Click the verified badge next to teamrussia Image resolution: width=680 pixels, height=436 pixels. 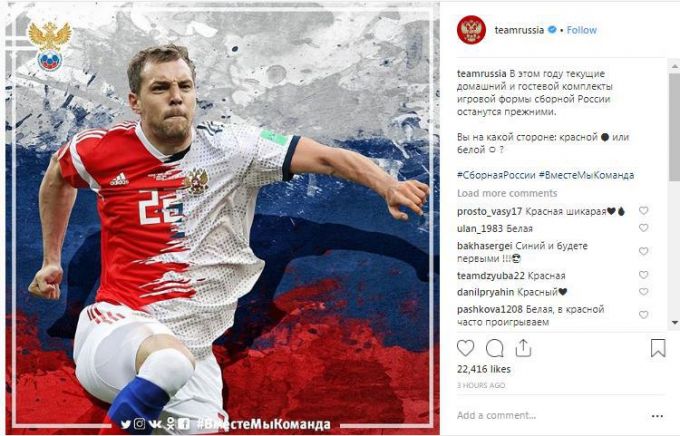click(x=552, y=30)
